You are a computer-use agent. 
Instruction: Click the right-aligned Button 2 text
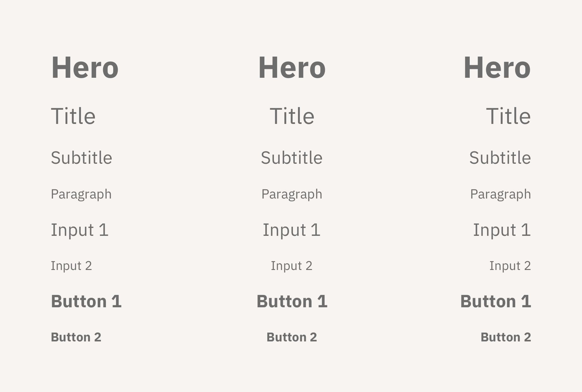[x=506, y=337]
